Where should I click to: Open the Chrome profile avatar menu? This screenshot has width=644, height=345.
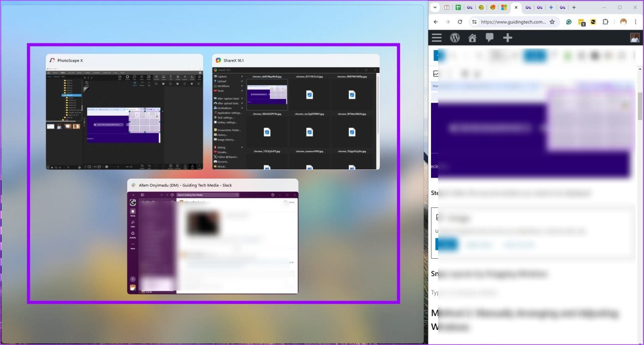point(623,22)
